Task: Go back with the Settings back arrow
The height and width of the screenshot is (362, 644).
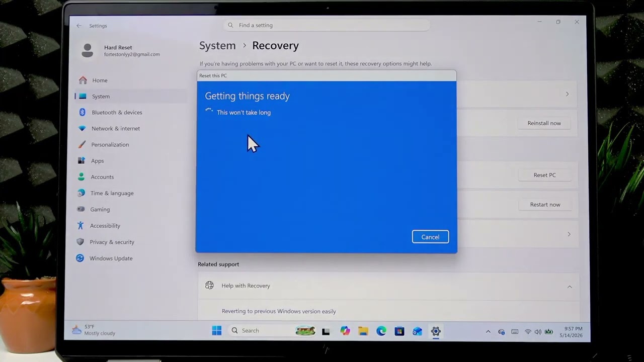Action: click(x=79, y=26)
